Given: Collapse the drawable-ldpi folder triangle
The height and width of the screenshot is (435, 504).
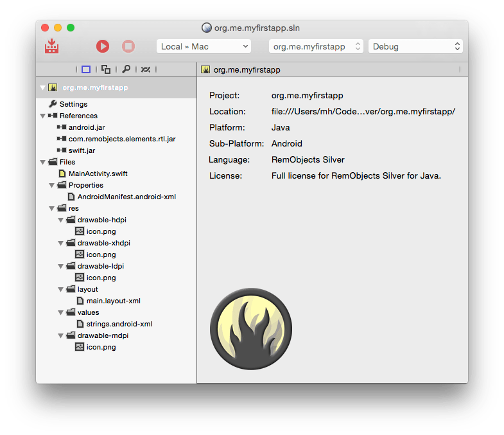Looking at the screenshot, I should (x=60, y=267).
